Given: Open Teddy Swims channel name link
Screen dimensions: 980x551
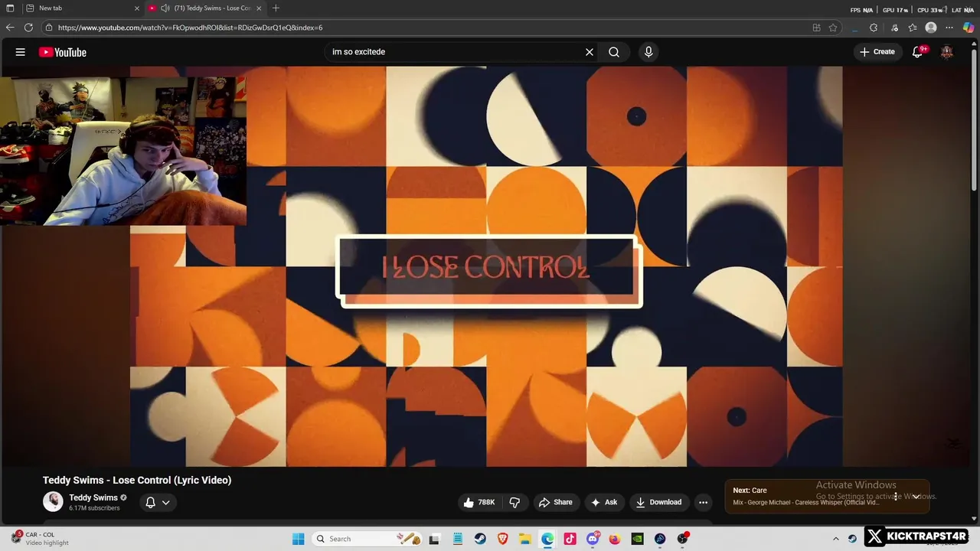Looking at the screenshot, I should point(93,497).
